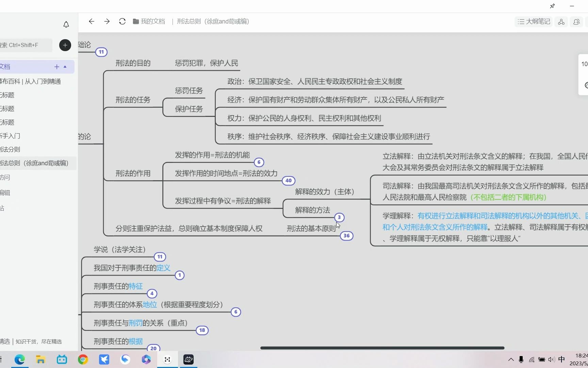Go forward with the right arrow
Image resolution: width=588 pixels, height=368 pixels.
107,21
